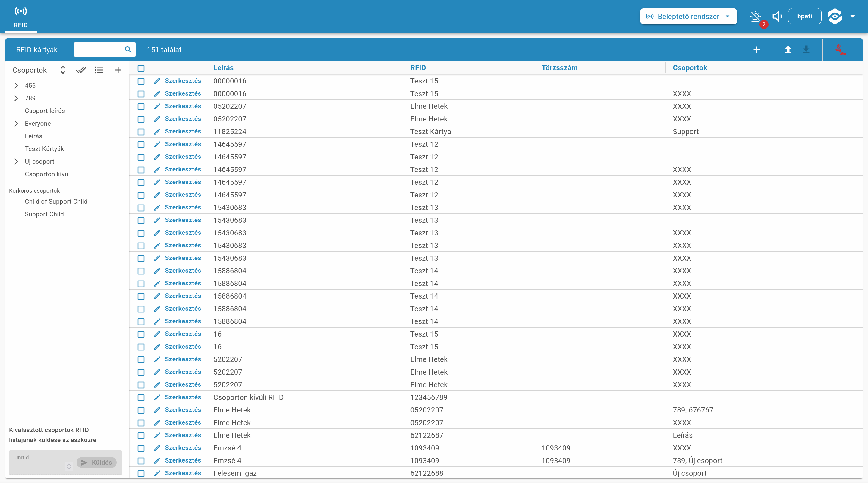Add a new group with plus icon
The width and height of the screenshot is (868, 483).
(118, 70)
